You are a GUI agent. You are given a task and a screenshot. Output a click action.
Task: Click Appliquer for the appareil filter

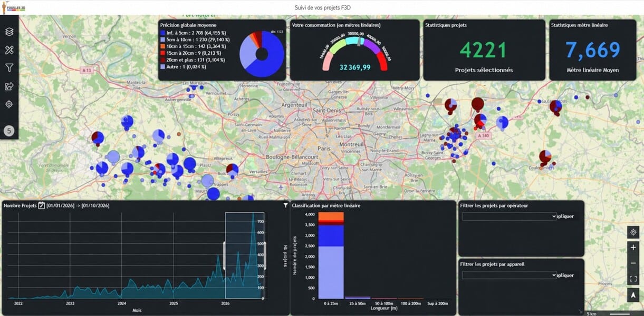pyautogui.click(x=565, y=275)
